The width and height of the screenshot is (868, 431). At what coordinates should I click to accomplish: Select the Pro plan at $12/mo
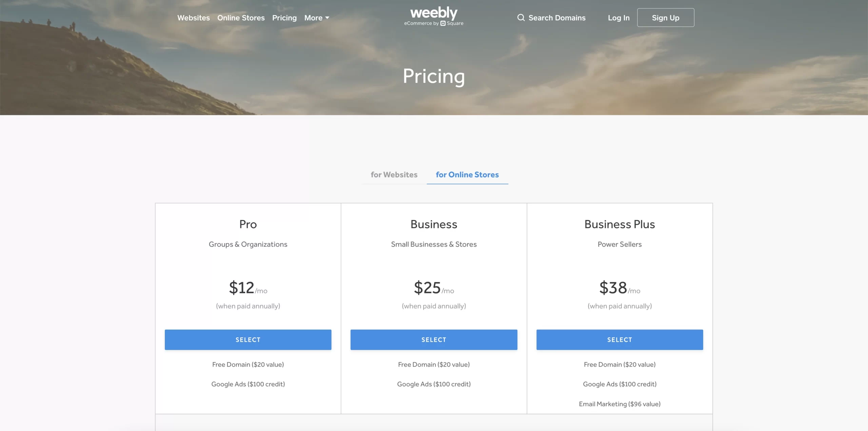[x=248, y=340]
